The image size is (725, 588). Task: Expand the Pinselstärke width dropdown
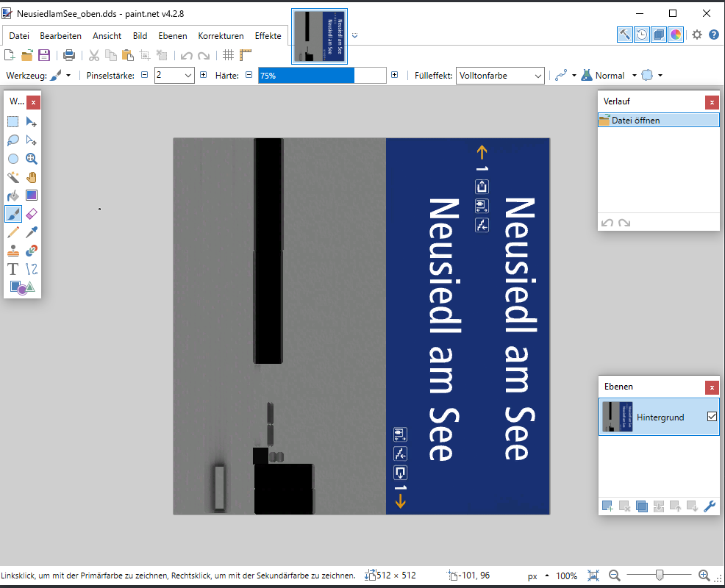187,76
